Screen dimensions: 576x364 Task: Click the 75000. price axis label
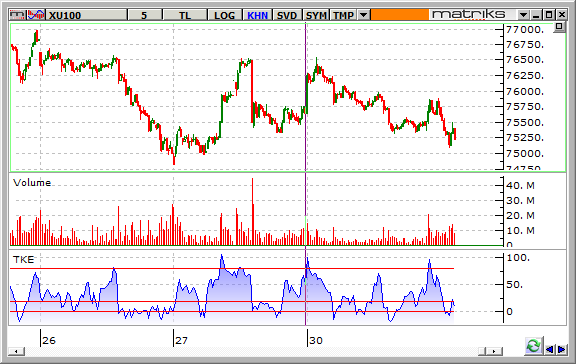tap(525, 154)
